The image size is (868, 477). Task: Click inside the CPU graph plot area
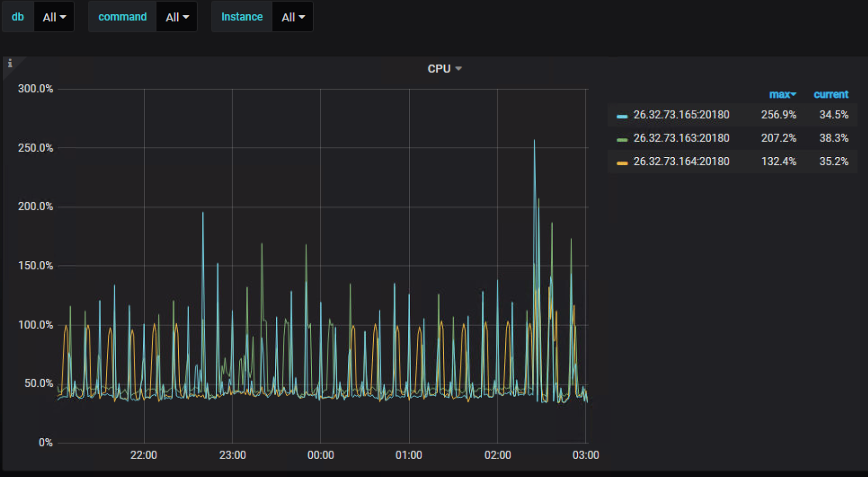click(322, 266)
